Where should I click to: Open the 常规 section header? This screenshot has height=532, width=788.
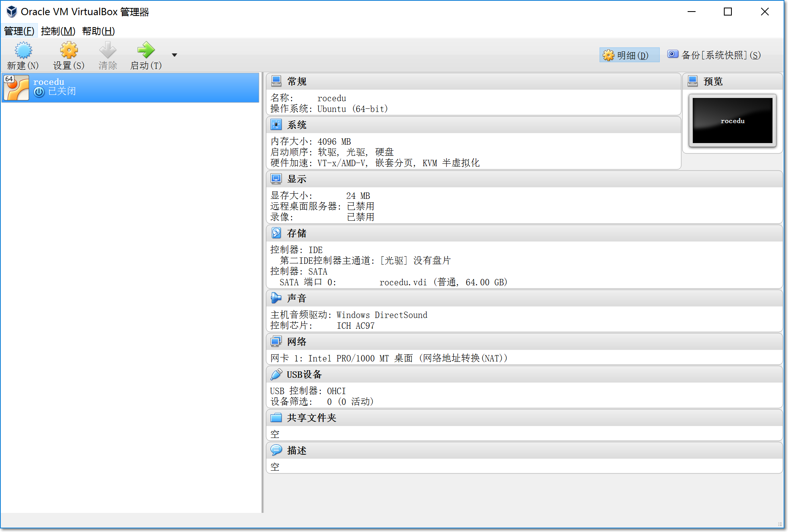pos(473,81)
